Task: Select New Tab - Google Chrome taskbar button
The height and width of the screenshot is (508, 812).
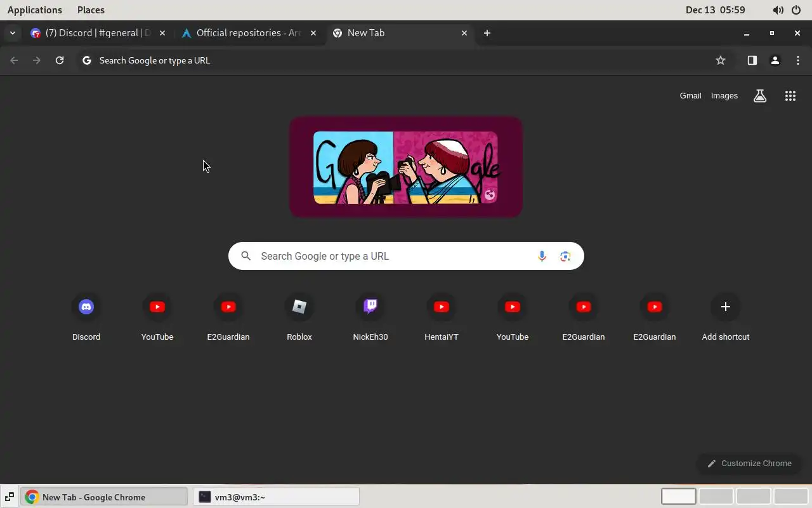Action: point(105,497)
